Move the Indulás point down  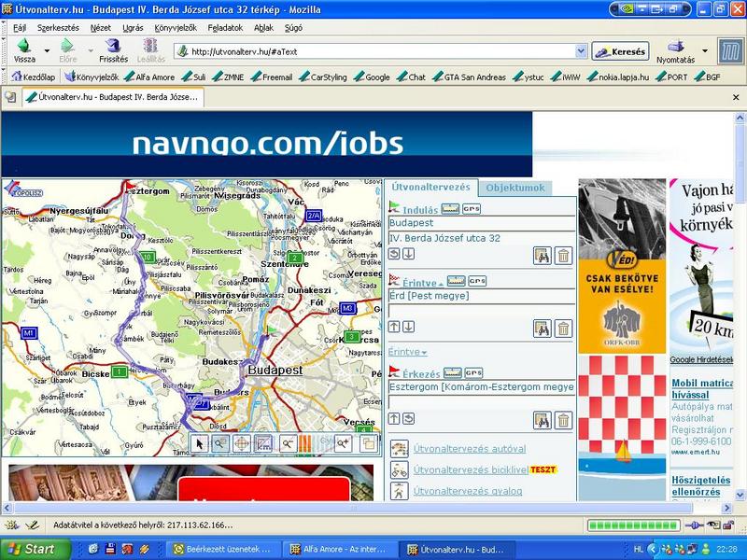tap(408, 254)
